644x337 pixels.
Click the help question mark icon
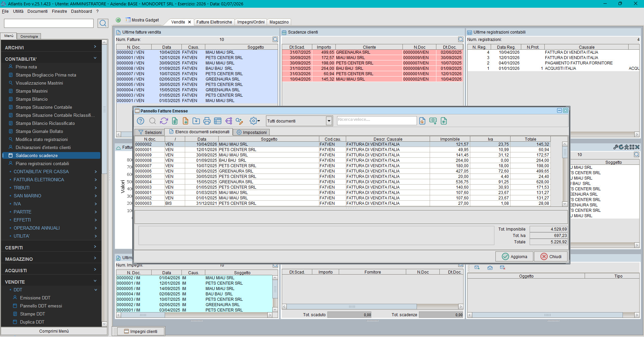click(x=141, y=121)
